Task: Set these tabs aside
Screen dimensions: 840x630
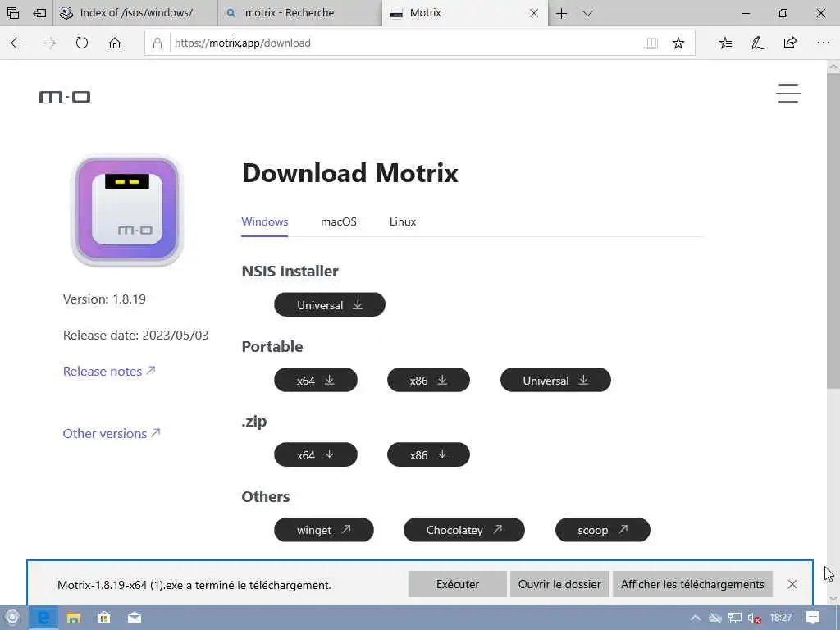Action: click(x=39, y=13)
